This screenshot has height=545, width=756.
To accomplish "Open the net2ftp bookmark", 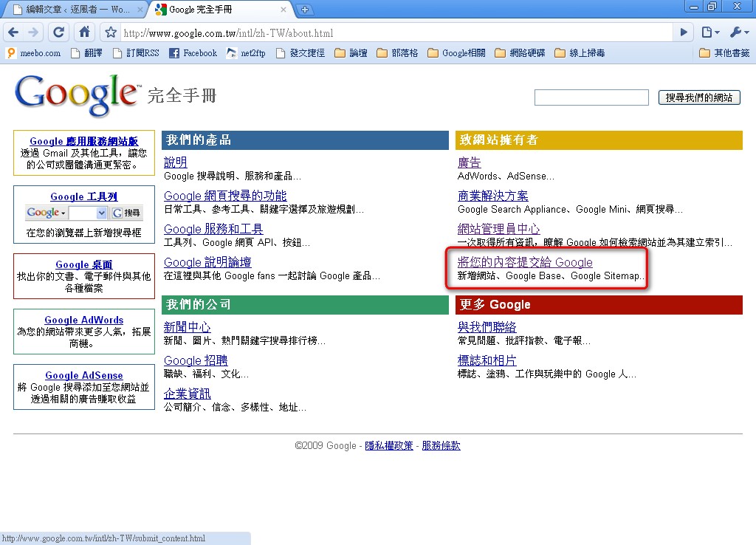I will [x=246, y=53].
